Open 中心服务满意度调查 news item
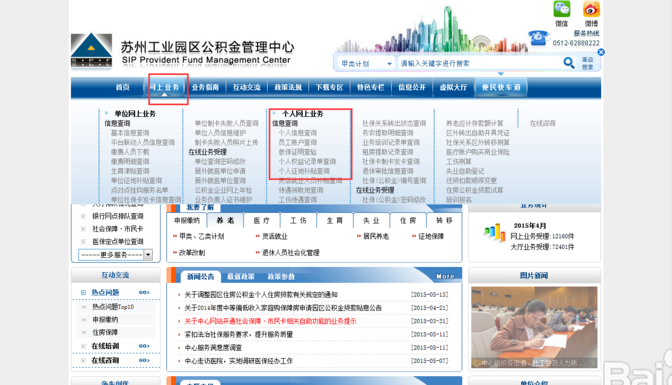672x385 pixels. pos(213,348)
